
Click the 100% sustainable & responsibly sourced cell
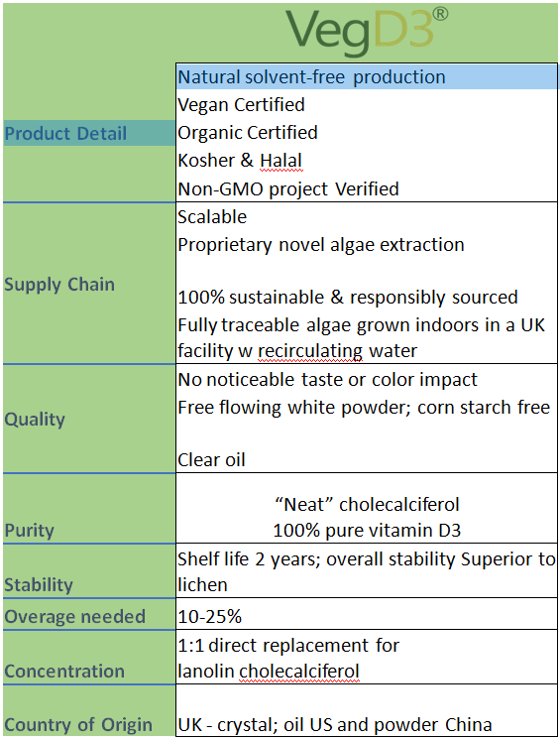367,297
